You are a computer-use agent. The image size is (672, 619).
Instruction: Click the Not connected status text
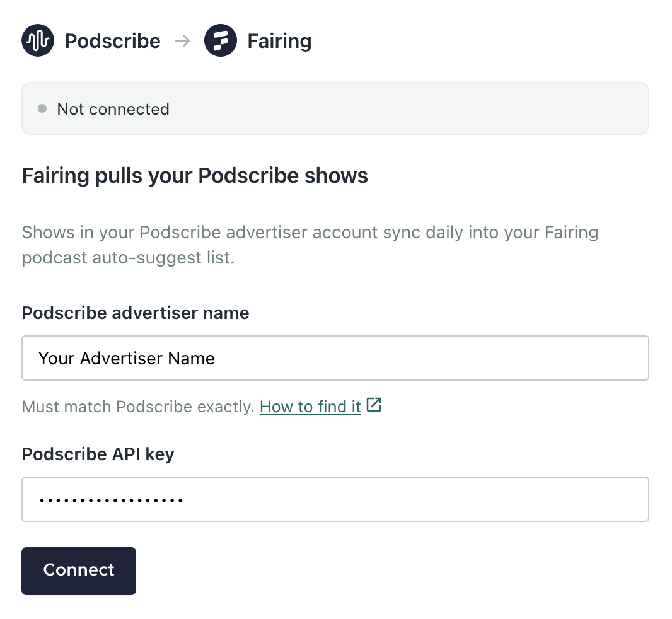[x=113, y=109]
